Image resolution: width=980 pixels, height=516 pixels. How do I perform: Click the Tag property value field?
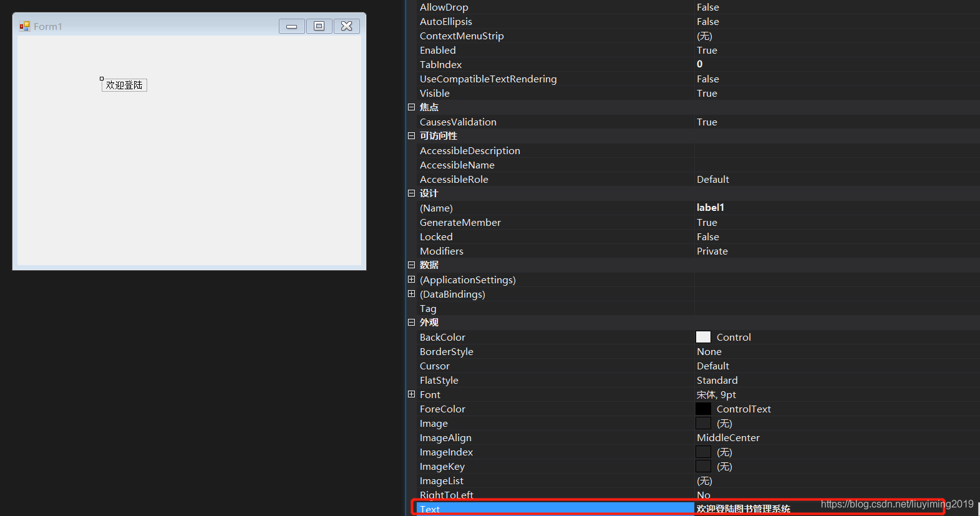tap(837, 308)
